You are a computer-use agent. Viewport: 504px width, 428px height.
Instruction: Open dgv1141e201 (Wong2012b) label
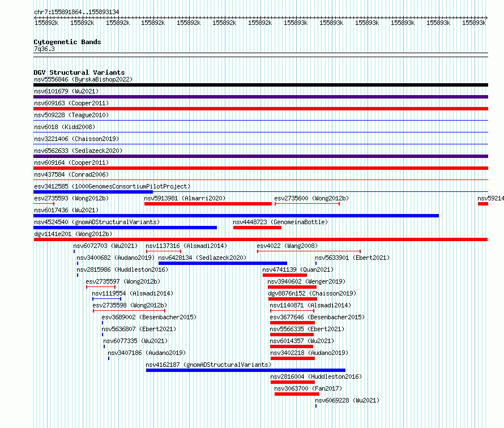pyautogui.click(x=73, y=234)
